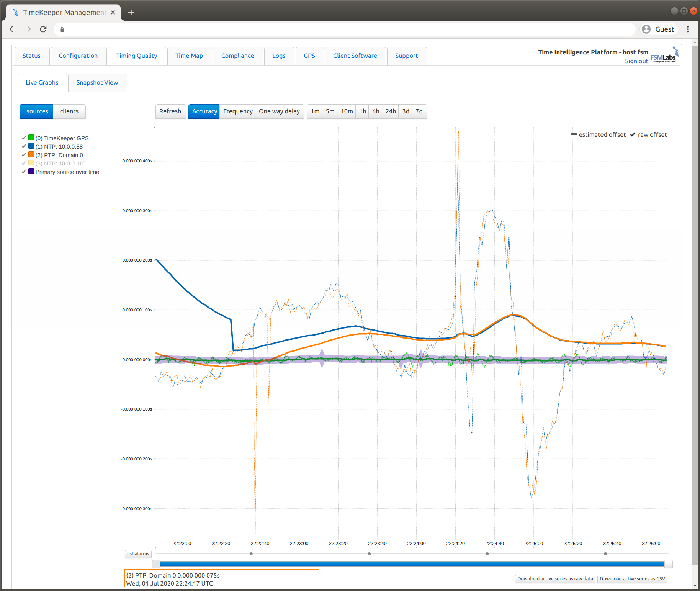Open the Guest profile button

coord(659,29)
